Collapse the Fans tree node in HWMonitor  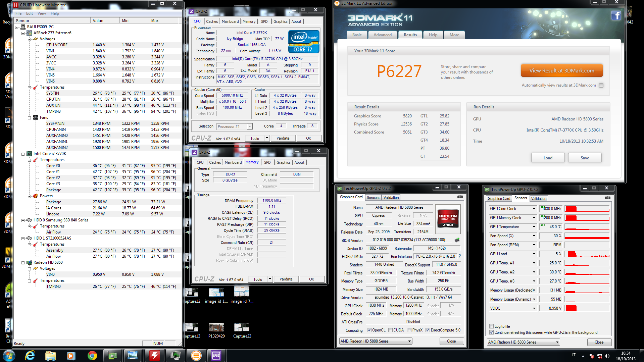[29, 117]
